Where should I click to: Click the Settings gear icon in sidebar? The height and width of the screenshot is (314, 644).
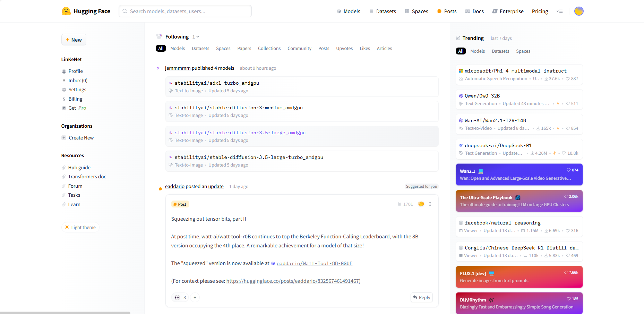pyautogui.click(x=64, y=90)
